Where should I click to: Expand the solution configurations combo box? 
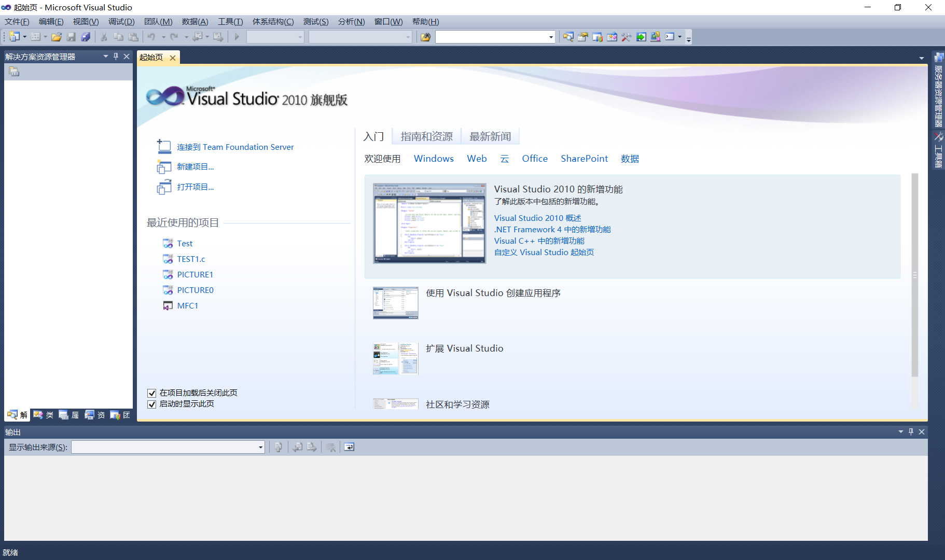[300, 37]
